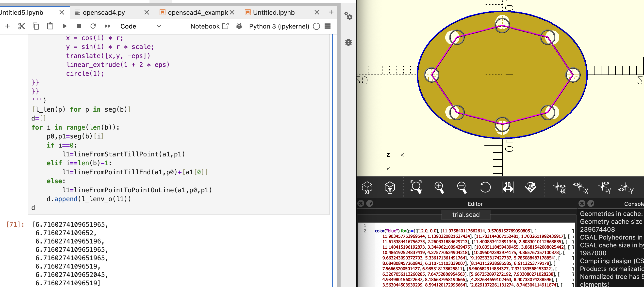
Task: Close the Untitled.ipynb tab
Action: (317, 13)
